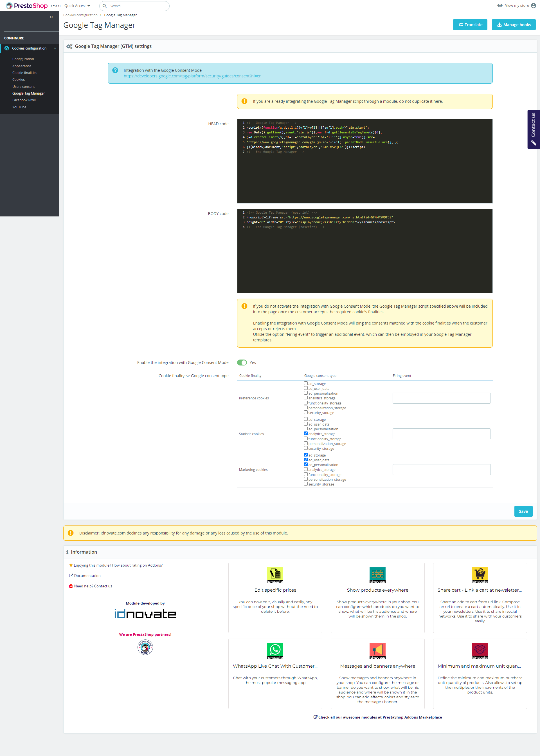Open the Google consent developers guide link

click(192, 76)
